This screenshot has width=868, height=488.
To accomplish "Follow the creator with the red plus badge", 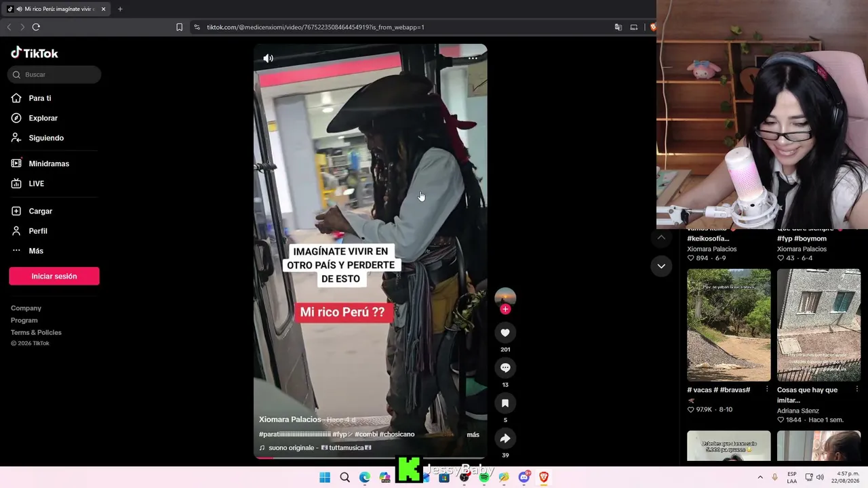I will click(505, 309).
